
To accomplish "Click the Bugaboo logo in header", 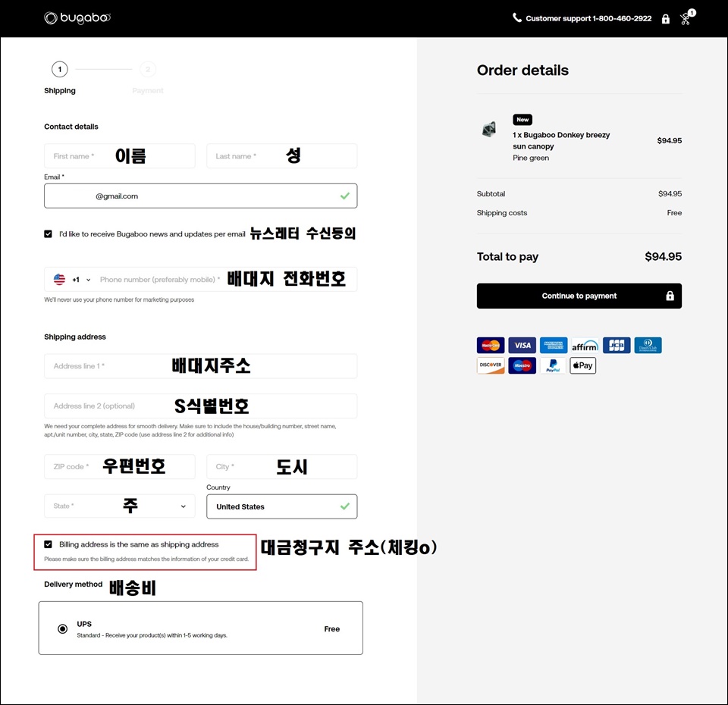I will [x=77, y=18].
